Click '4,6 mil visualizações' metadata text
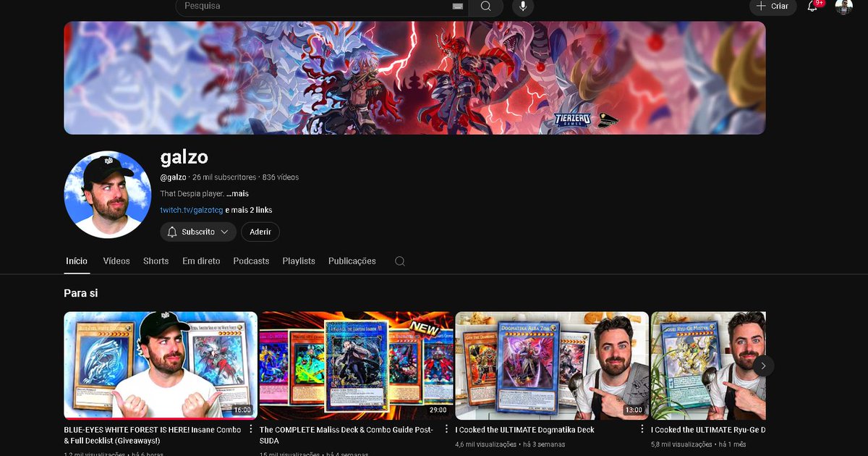This screenshot has width=868, height=456. point(486,444)
